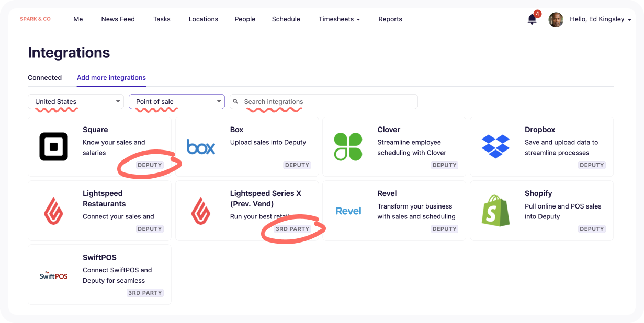Open the Revel integration title
The height and width of the screenshot is (323, 644).
[387, 193]
